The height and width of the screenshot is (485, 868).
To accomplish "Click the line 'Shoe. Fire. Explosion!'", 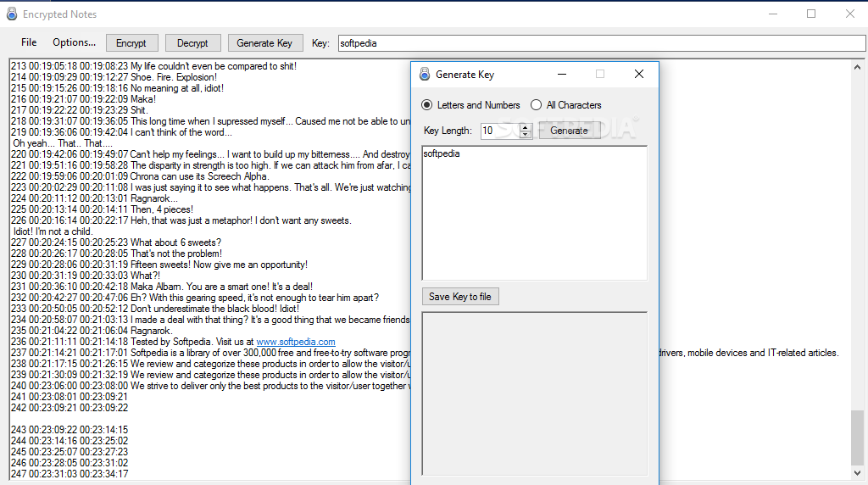I will 174,77.
